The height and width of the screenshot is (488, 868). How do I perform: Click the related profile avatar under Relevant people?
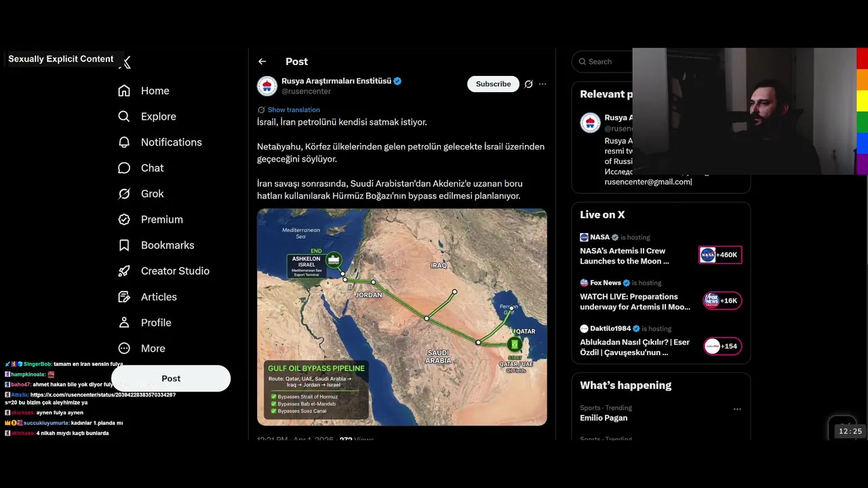[x=590, y=123]
